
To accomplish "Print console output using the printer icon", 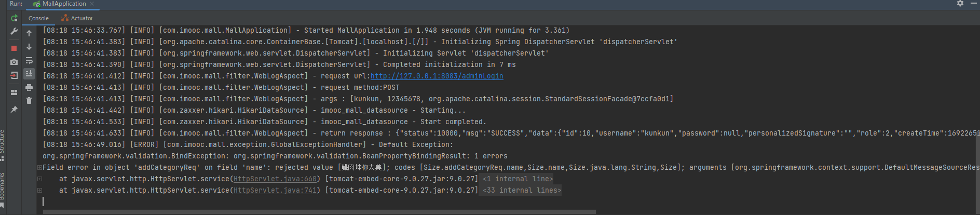I will coord(29,87).
